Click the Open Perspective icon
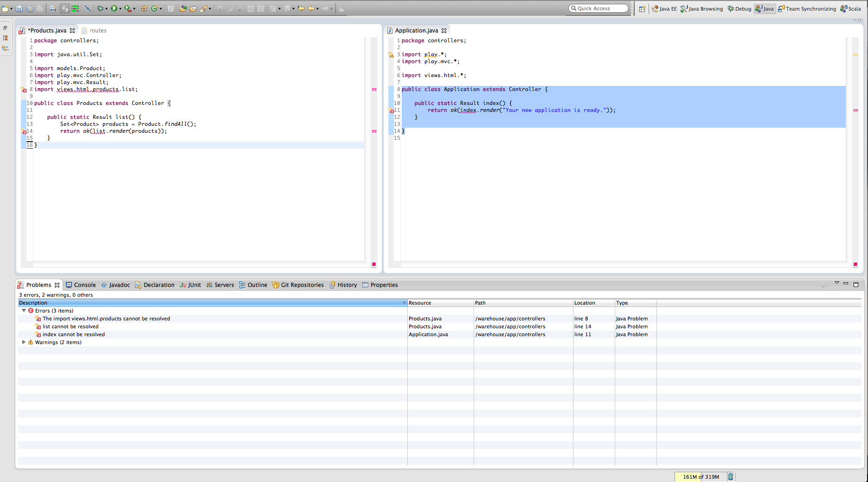 point(642,9)
